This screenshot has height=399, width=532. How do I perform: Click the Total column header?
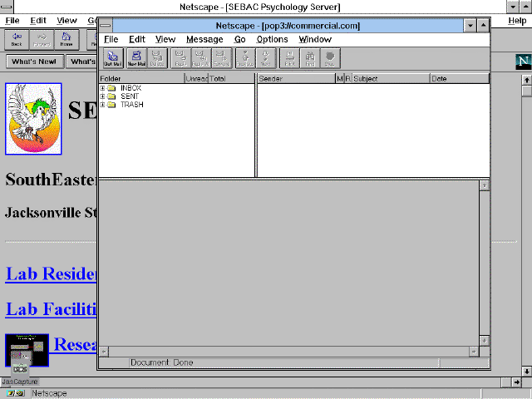[x=231, y=79]
